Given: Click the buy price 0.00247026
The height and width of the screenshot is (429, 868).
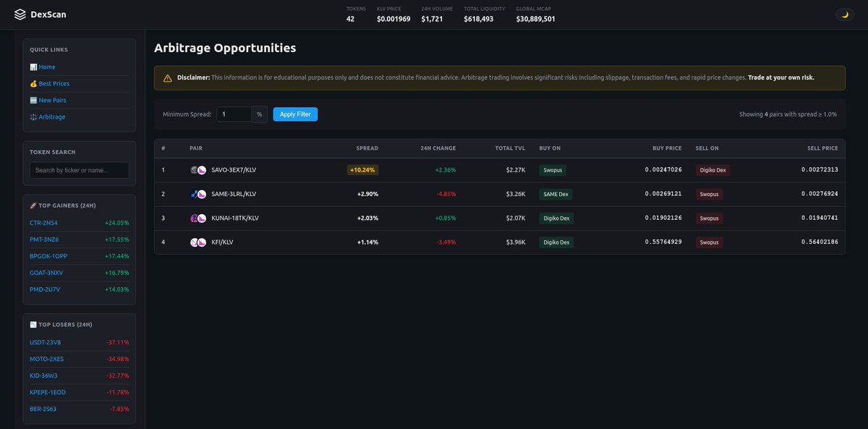Looking at the screenshot, I should tap(663, 170).
